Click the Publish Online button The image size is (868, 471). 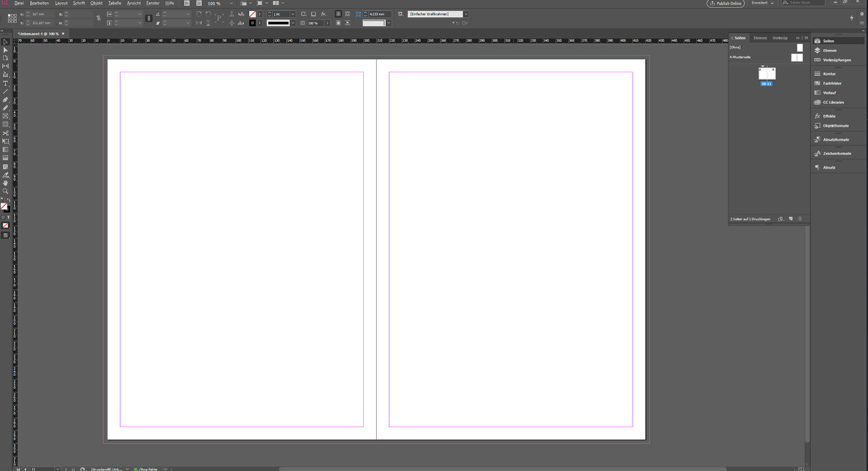tap(726, 3)
